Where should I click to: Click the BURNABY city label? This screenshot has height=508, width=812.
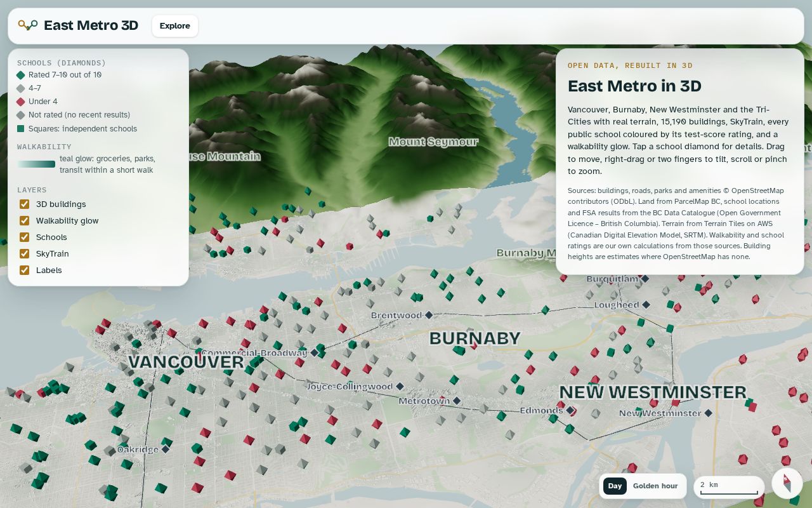pyautogui.click(x=475, y=338)
